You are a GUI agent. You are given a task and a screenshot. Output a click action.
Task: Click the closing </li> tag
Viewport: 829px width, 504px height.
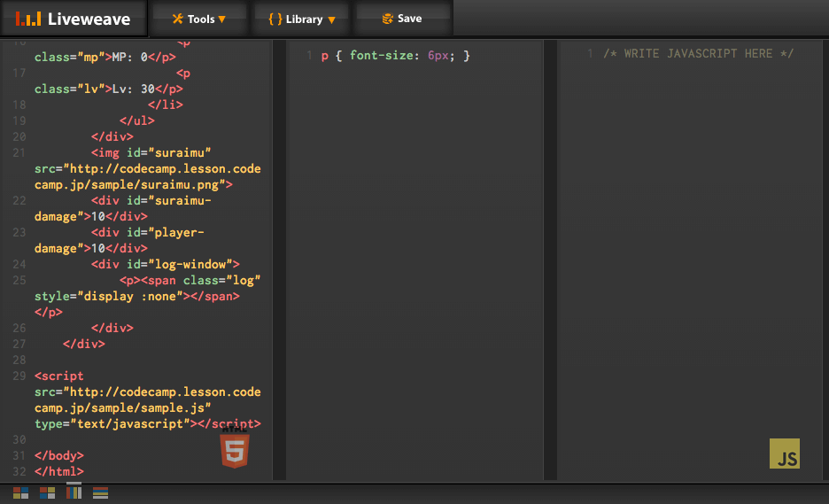[x=166, y=105]
